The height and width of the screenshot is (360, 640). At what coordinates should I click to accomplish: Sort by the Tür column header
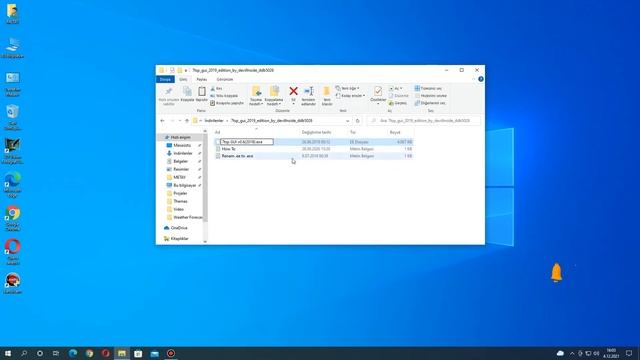click(353, 132)
